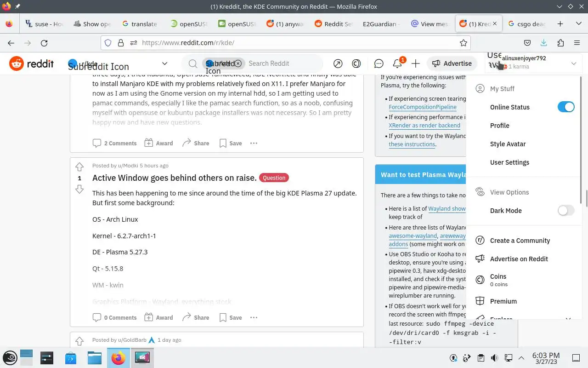Screen dimensions: 588x368
Task: Open u/Modki user profile link
Action: click(127, 166)
